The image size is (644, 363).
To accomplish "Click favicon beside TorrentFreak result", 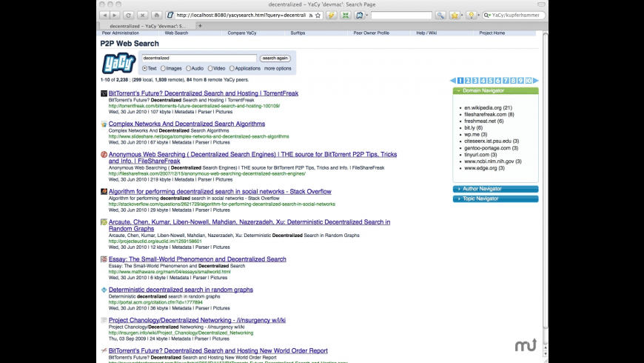I will (x=104, y=93).
